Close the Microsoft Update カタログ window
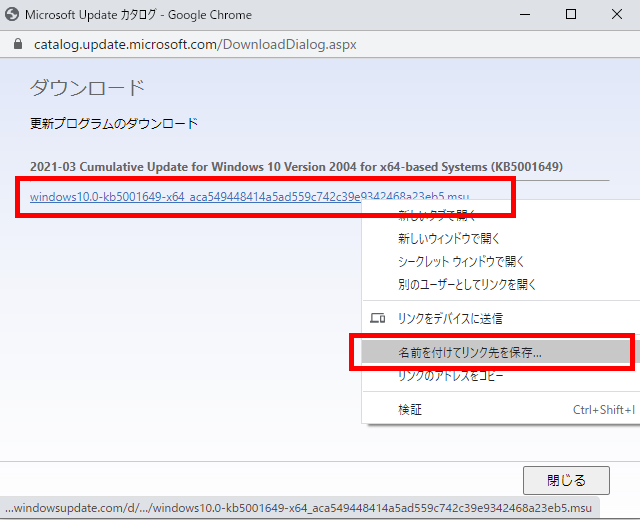Image resolution: width=640 pixels, height=520 pixels. [617, 15]
